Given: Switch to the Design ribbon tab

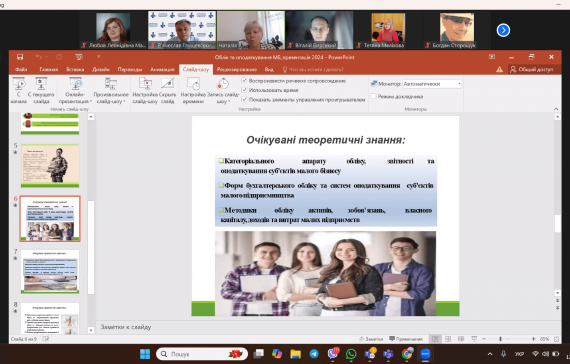Looking at the screenshot, I should click(x=101, y=69).
